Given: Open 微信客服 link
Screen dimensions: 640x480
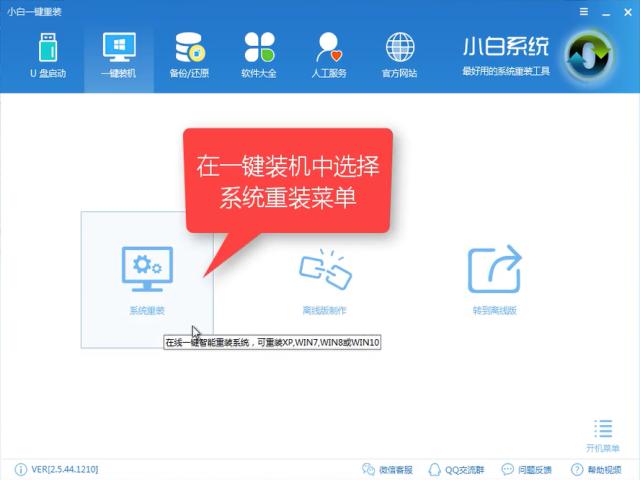Looking at the screenshot, I should pyautogui.click(x=387, y=469).
